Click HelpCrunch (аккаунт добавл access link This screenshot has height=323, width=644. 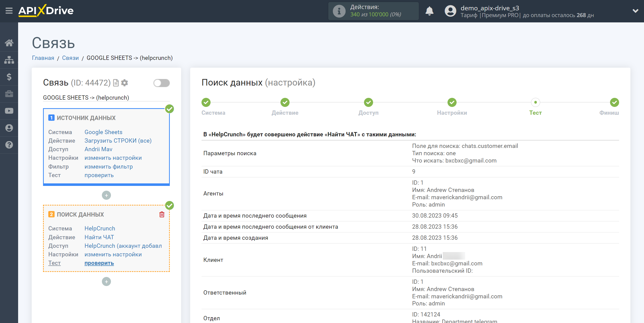tap(123, 246)
